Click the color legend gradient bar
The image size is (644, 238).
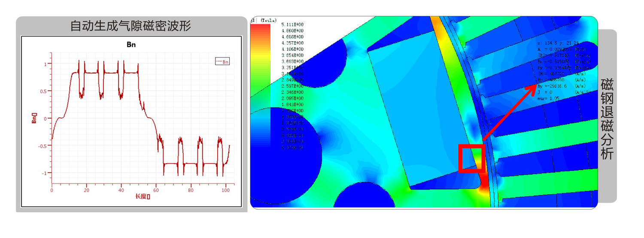260,86
